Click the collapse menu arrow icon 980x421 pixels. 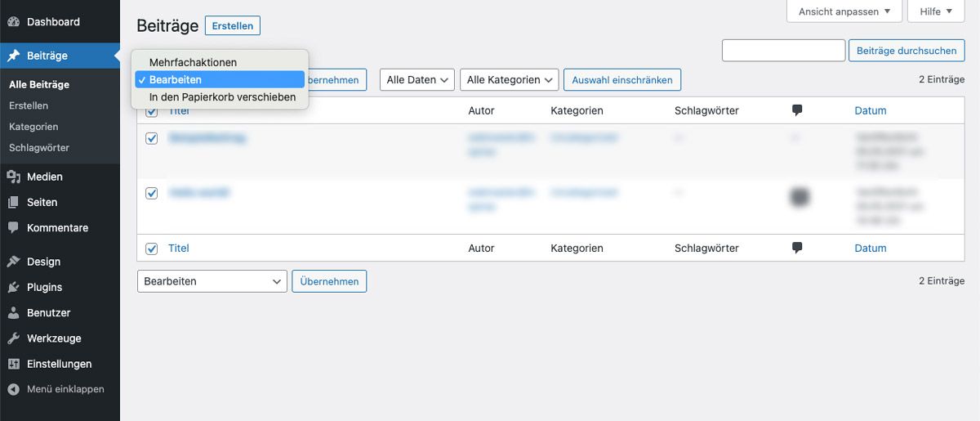click(x=13, y=389)
